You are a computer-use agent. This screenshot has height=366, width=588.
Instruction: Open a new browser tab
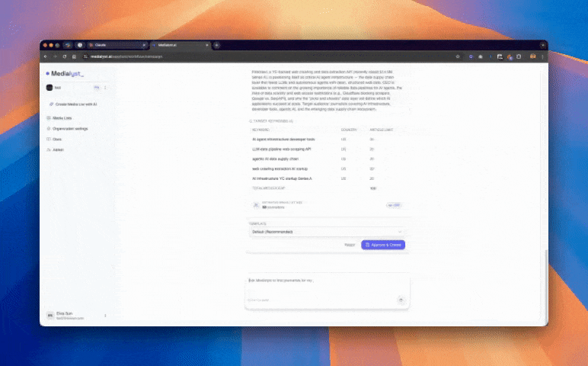(x=217, y=45)
